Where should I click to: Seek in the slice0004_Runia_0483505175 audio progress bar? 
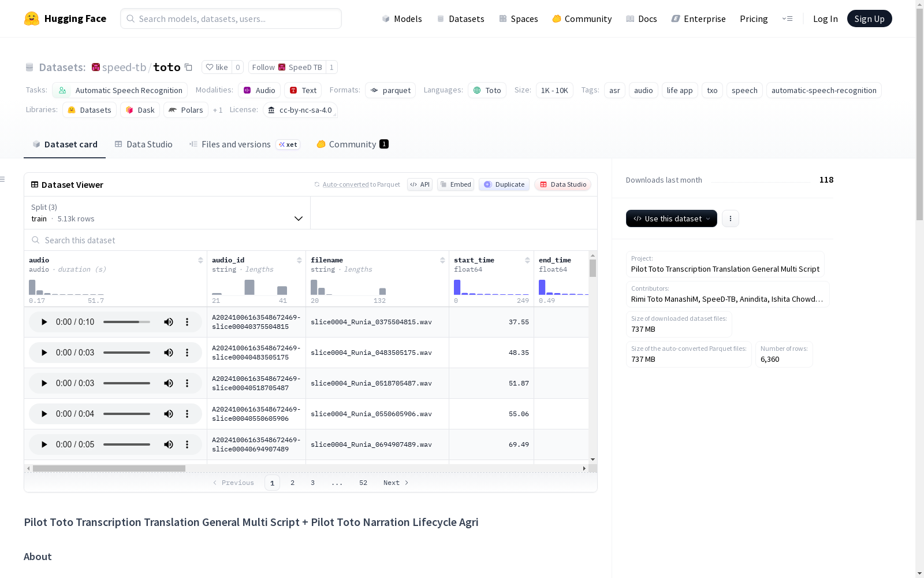point(126,353)
